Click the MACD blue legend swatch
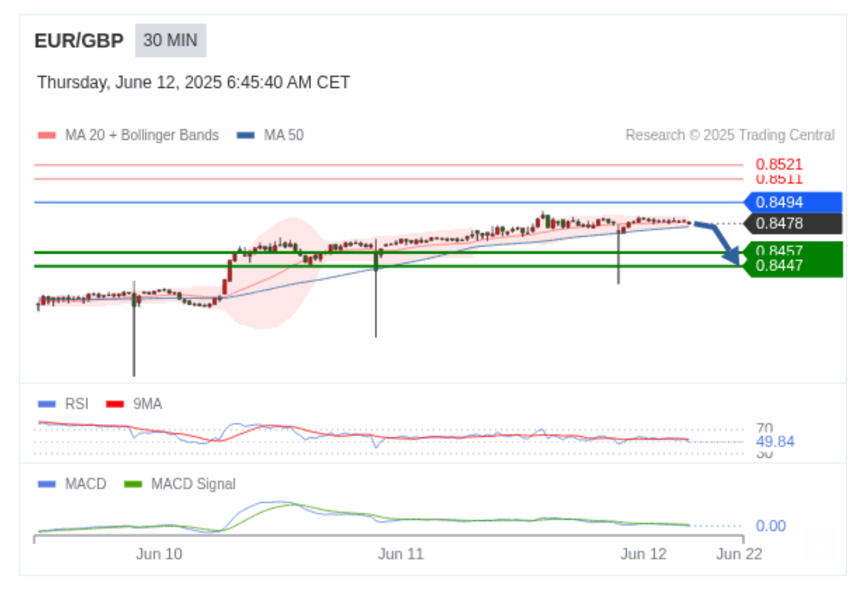868x600 pixels. [47, 484]
